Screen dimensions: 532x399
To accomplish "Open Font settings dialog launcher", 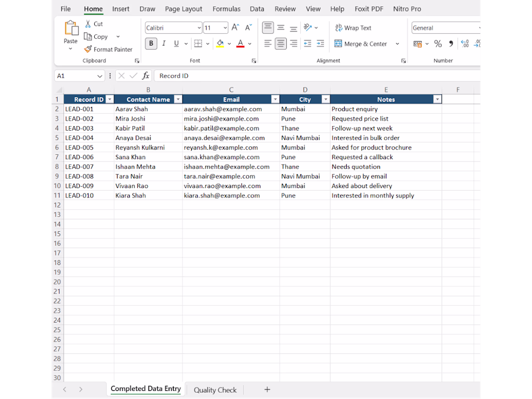I will click(254, 61).
